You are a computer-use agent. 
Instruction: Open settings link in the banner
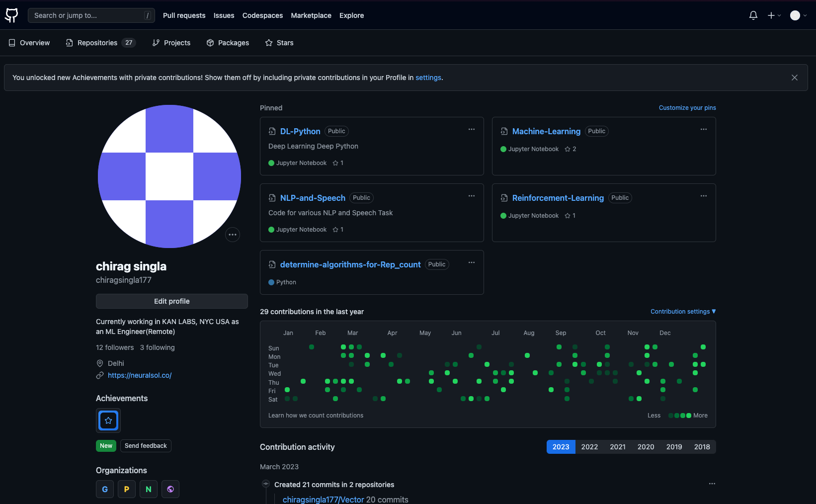coord(428,78)
